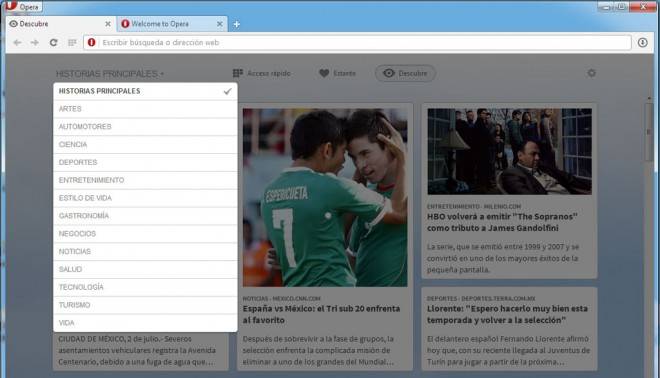Go back with the back arrow
Screen dimensions: 660x378
pyautogui.click(x=17, y=43)
